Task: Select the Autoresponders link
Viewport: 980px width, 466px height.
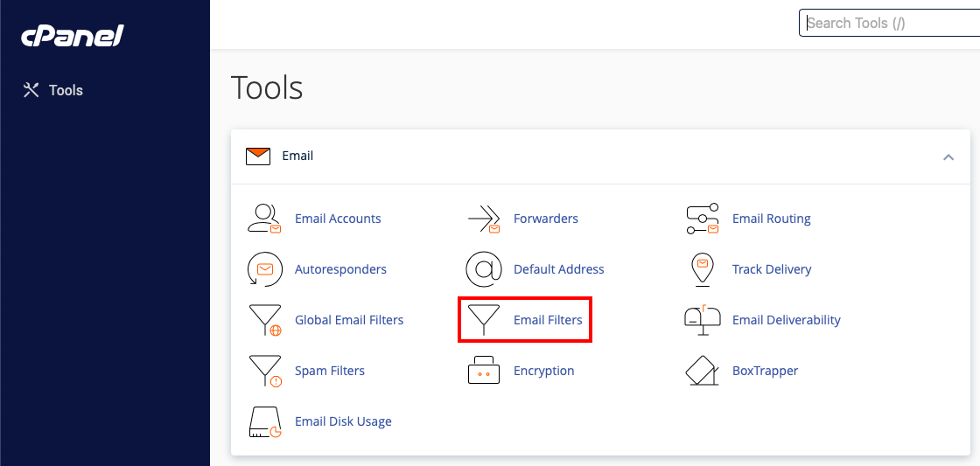Action: tap(340, 269)
